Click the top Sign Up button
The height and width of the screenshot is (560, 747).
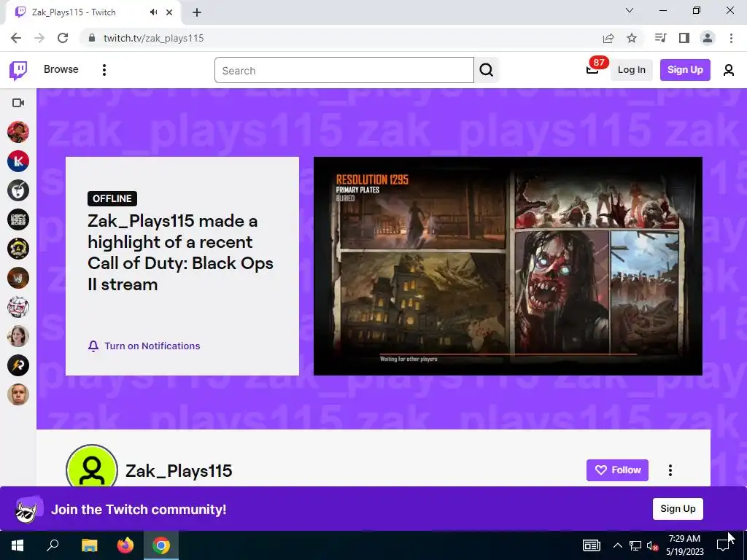coord(685,70)
